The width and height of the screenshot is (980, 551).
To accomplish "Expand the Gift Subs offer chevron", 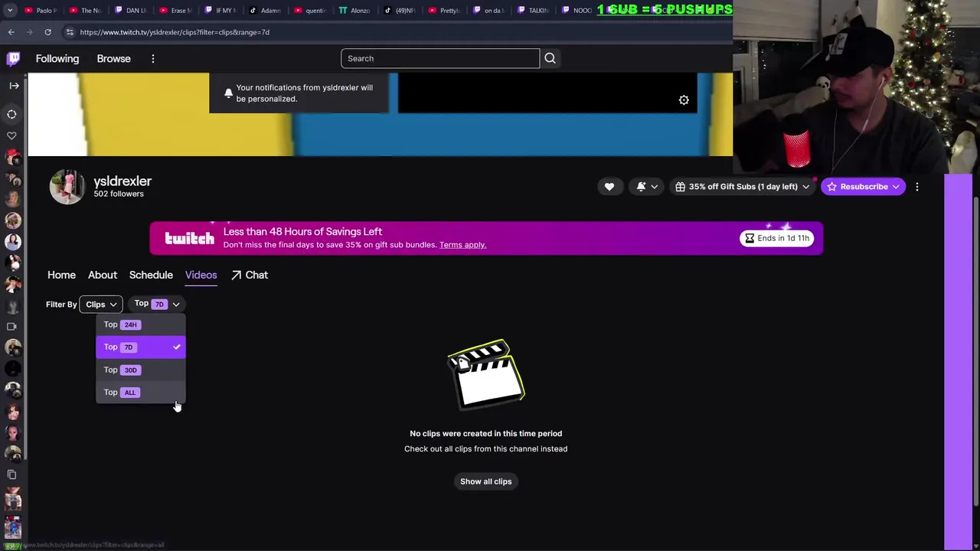I will [805, 187].
